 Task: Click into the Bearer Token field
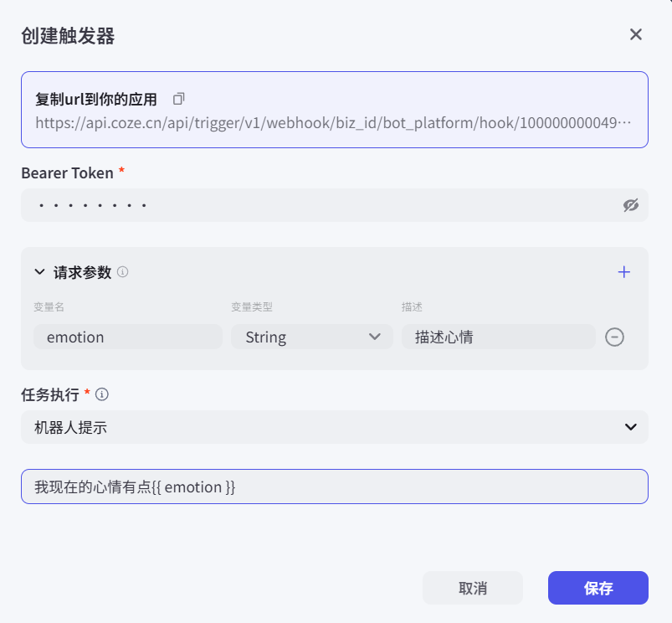click(318, 205)
